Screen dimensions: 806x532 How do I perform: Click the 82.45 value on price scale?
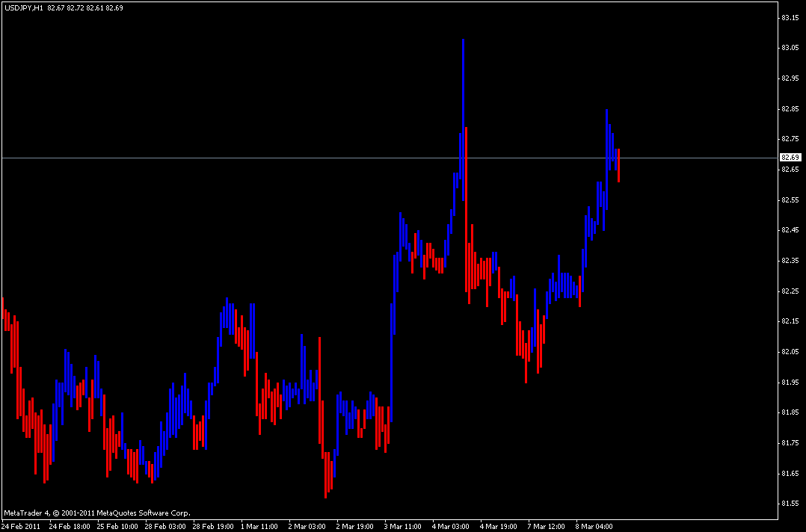point(790,230)
